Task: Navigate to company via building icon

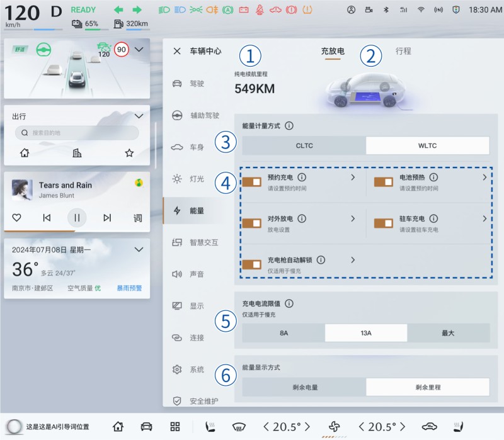Action: coord(77,153)
